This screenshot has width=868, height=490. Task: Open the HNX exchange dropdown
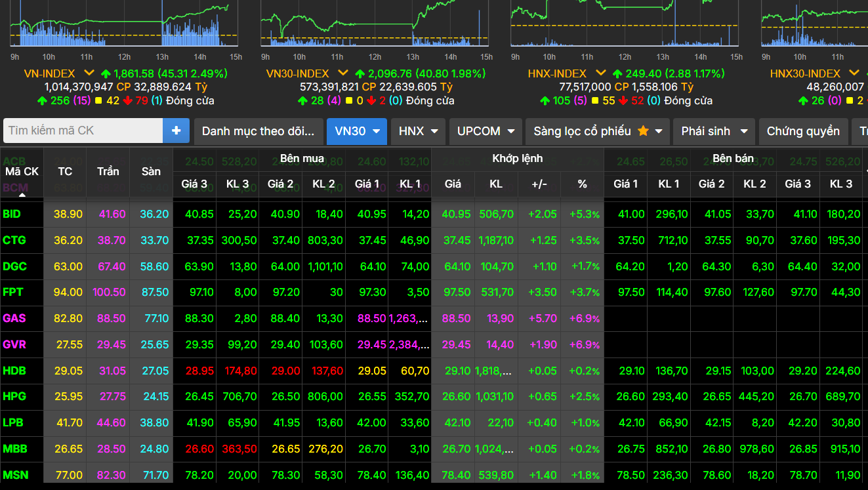pos(419,131)
